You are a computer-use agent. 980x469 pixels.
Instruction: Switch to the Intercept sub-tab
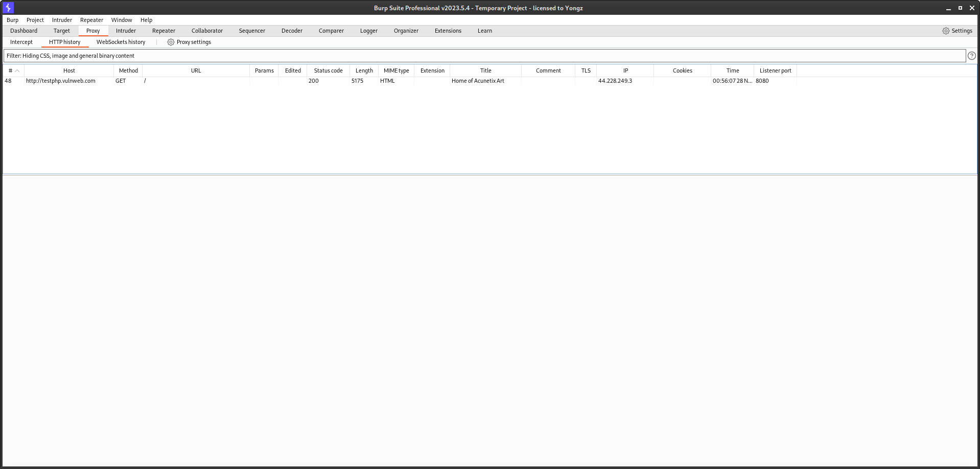tap(21, 42)
